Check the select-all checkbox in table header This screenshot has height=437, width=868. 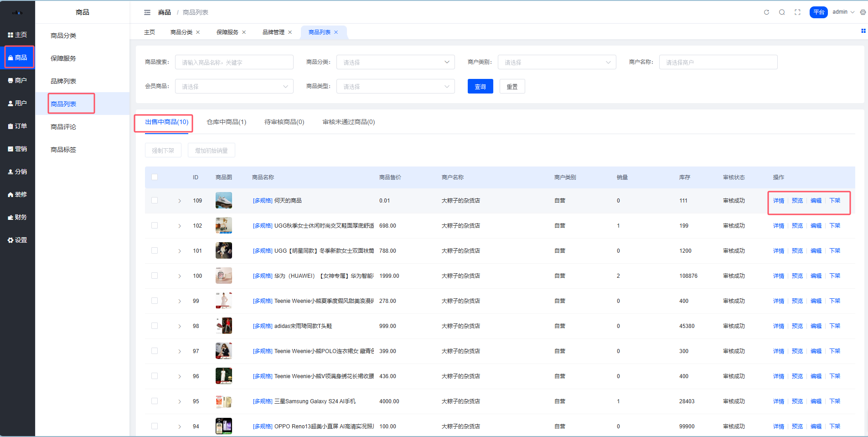coord(155,177)
